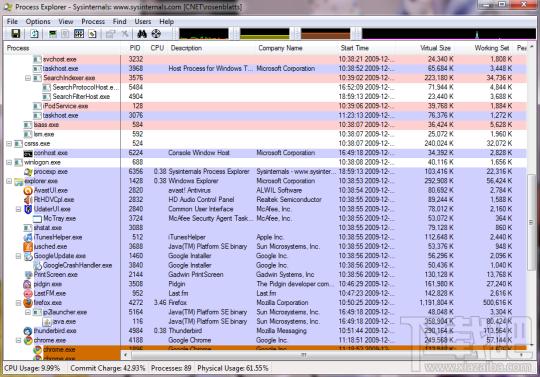The height and width of the screenshot is (377, 540).
Task: Collapse the GoogleUpdate.exe subtree
Action: [x=19, y=256]
